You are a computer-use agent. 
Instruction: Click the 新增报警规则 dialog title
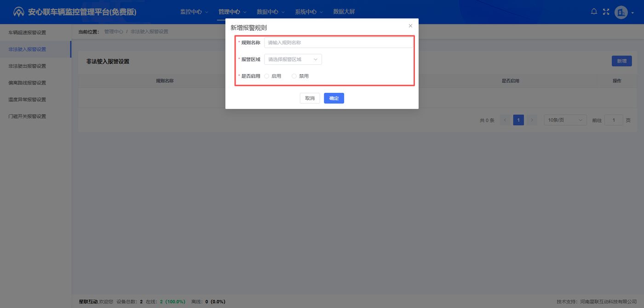tap(249, 28)
